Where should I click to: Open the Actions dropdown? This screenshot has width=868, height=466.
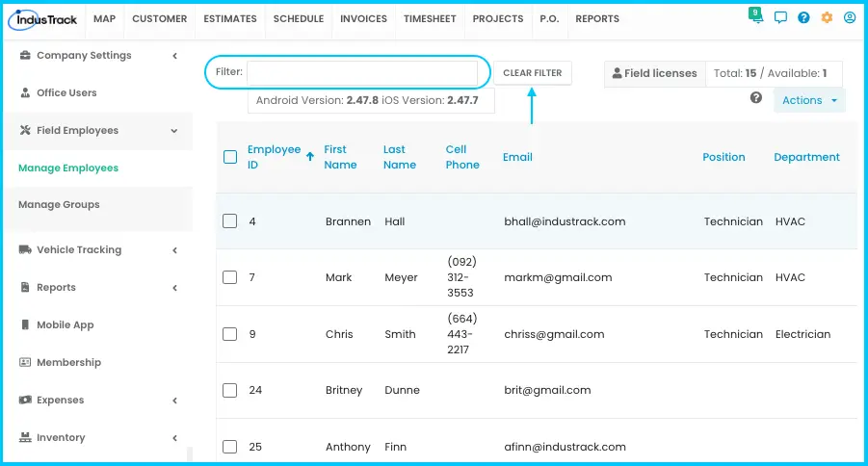(x=809, y=100)
